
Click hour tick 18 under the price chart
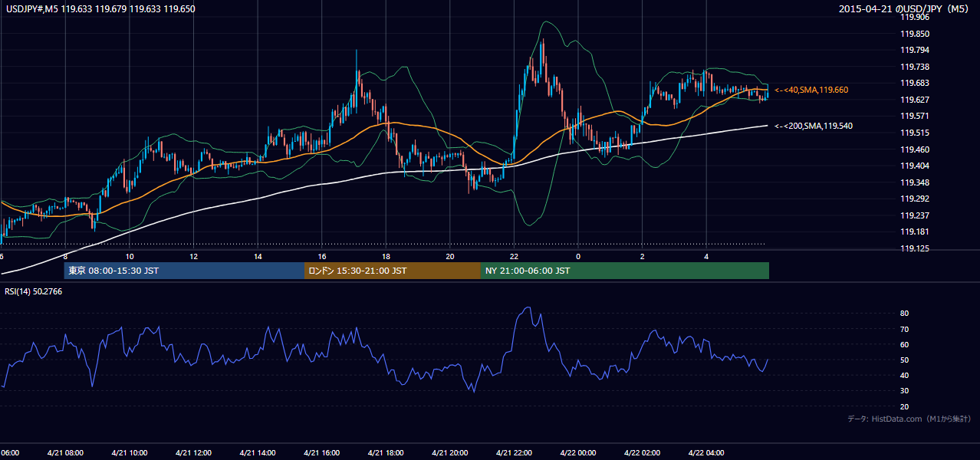coord(386,256)
